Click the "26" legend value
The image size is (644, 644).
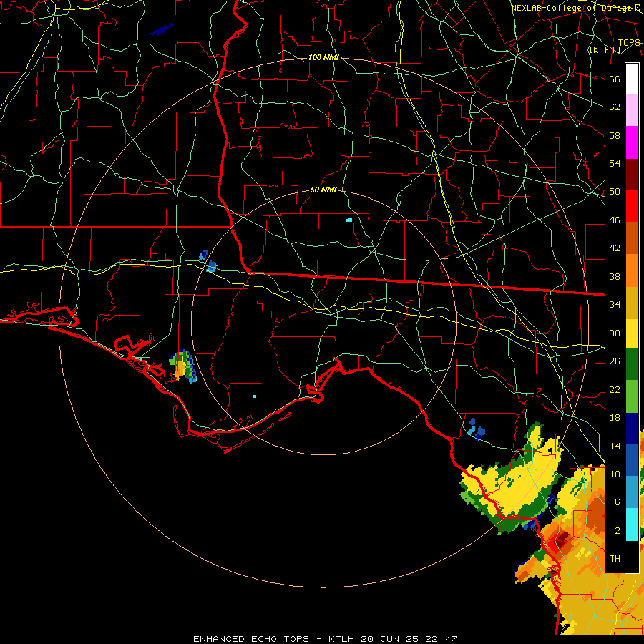tap(615, 361)
